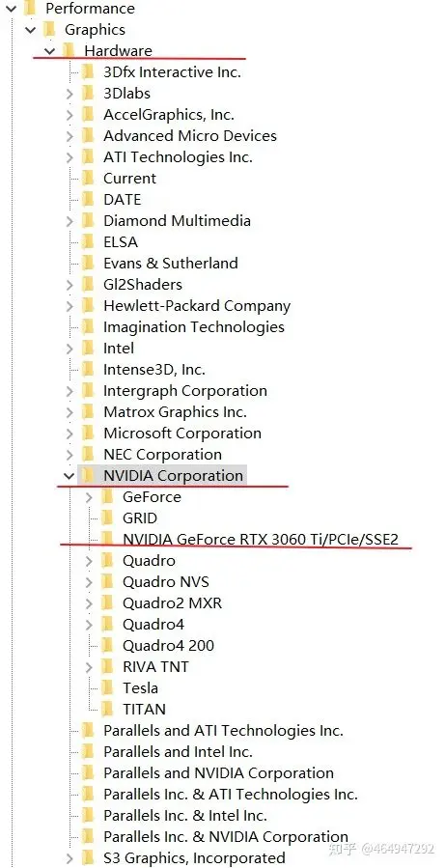Click the 3Dfx Interactive Inc. folder icon
445x868 pixels.
(87, 72)
